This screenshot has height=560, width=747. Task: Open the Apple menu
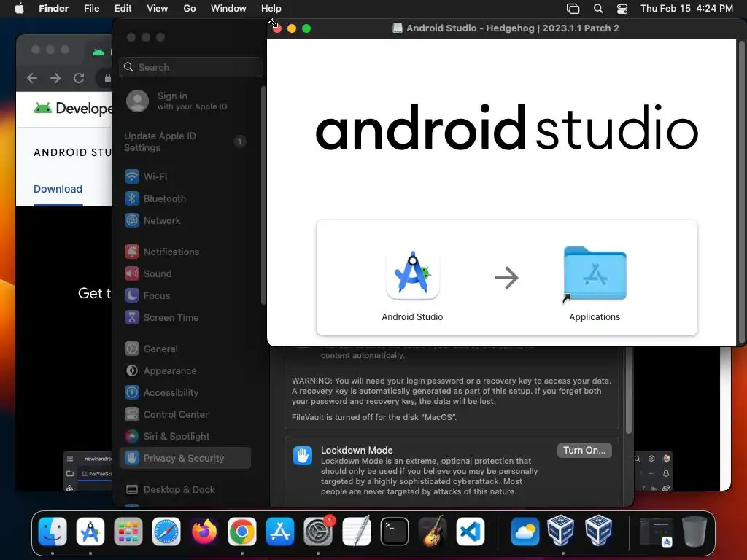(19, 9)
